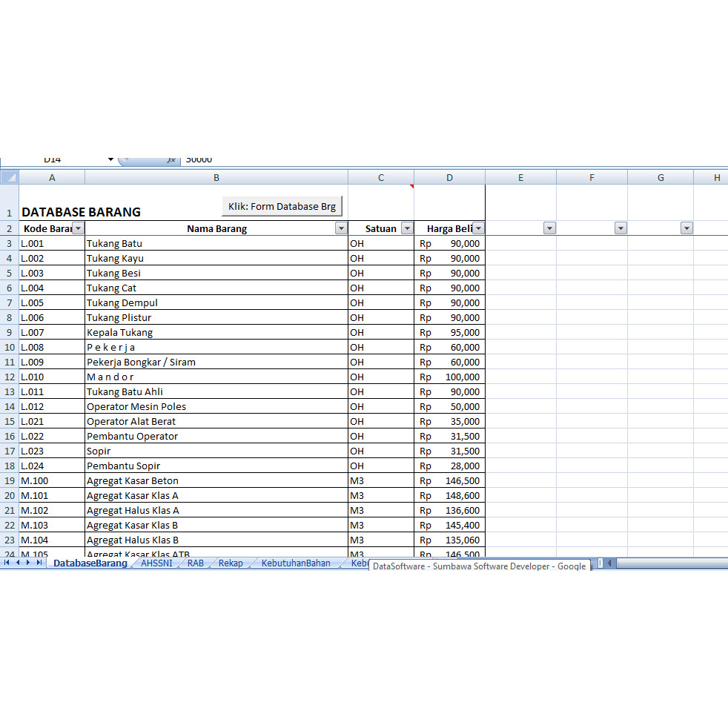Select cell with Agregat Kasar Beton
The width and height of the screenshot is (728, 728).
pyautogui.click(x=216, y=480)
